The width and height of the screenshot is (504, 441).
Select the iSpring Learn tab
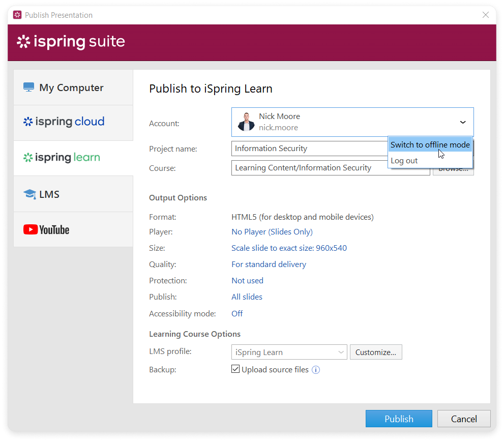[73, 158]
